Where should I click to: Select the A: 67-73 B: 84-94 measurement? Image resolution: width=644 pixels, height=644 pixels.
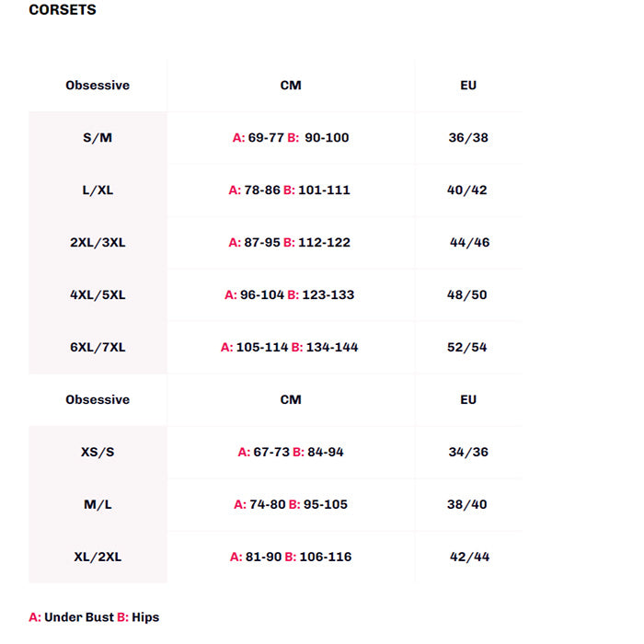coord(291,453)
